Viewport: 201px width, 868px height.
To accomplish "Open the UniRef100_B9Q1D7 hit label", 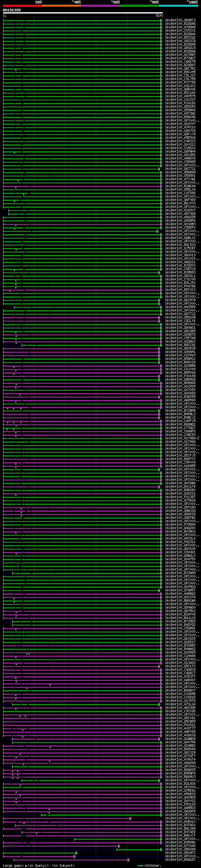I will pos(180,860).
